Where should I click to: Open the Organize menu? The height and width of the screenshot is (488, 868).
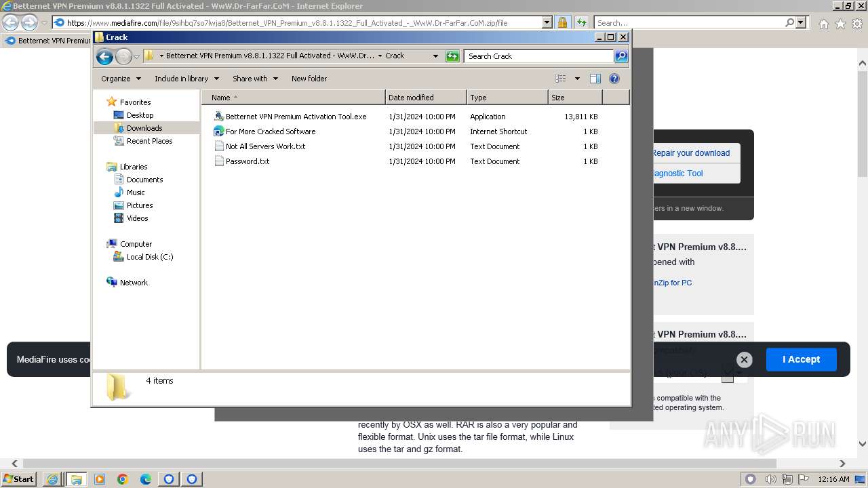pos(121,79)
